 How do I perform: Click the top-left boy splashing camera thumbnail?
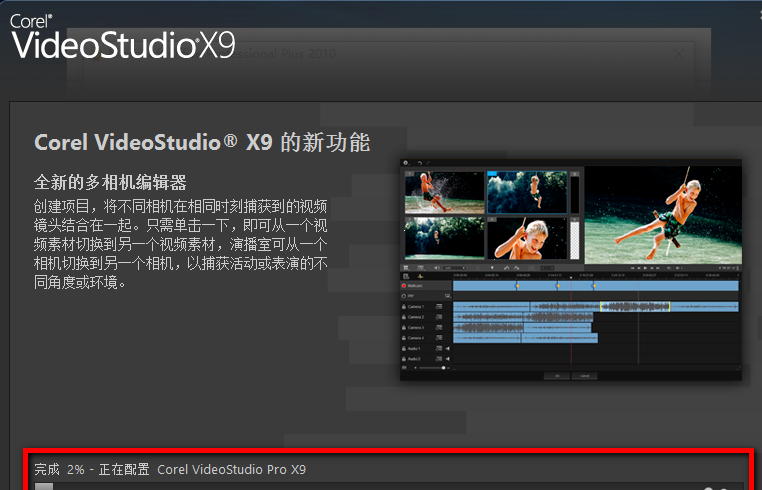pos(444,192)
